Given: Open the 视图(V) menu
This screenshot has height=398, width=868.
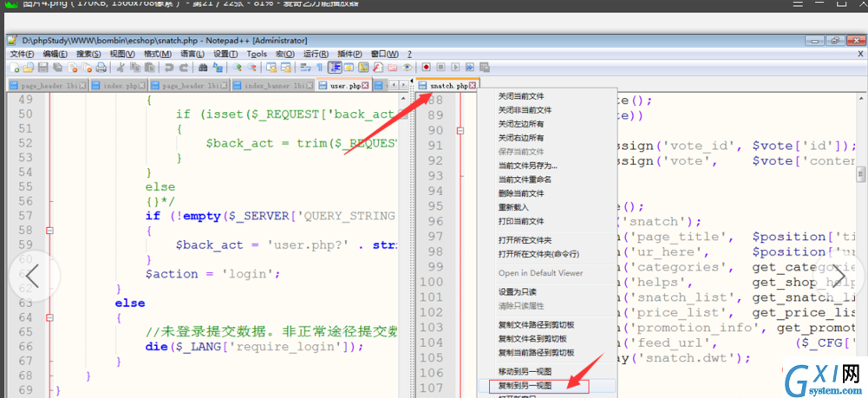Looking at the screenshot, I should tap(122, 55).
